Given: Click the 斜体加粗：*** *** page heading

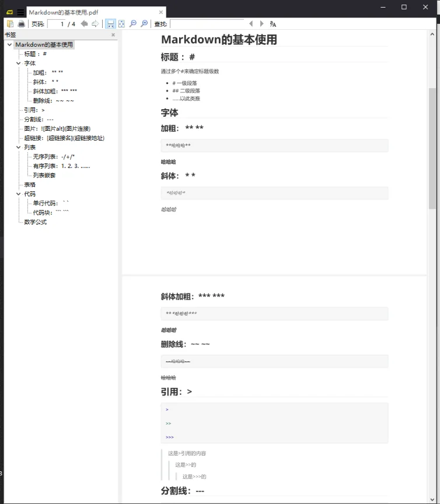Looking at the screenshot, I should [193, 296].
